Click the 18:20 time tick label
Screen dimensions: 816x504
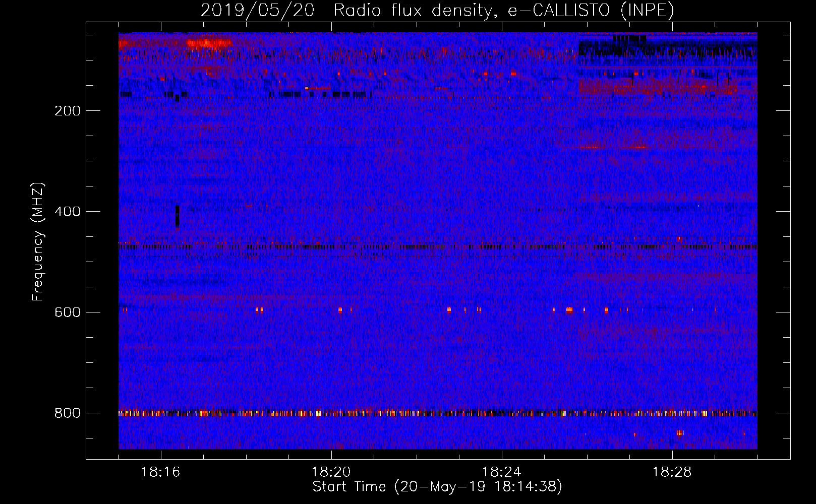331,472
